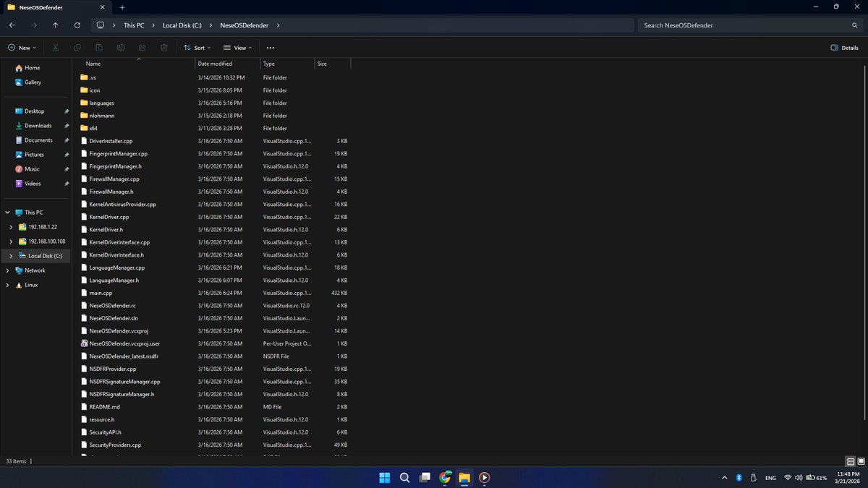Open a new File Explorer tab
868x488 pixels.
pyautogui.click(x=122, y=7)
